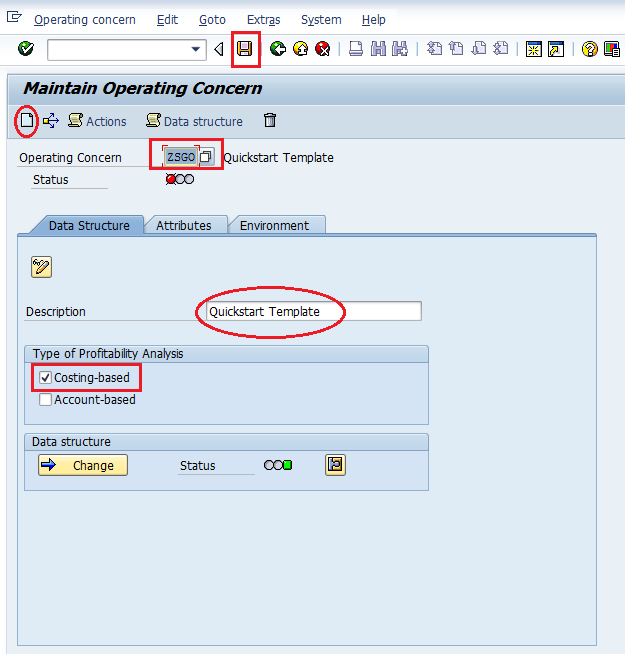
Task: Click the Create blank page icon
Action: click(x=27, y=121)
